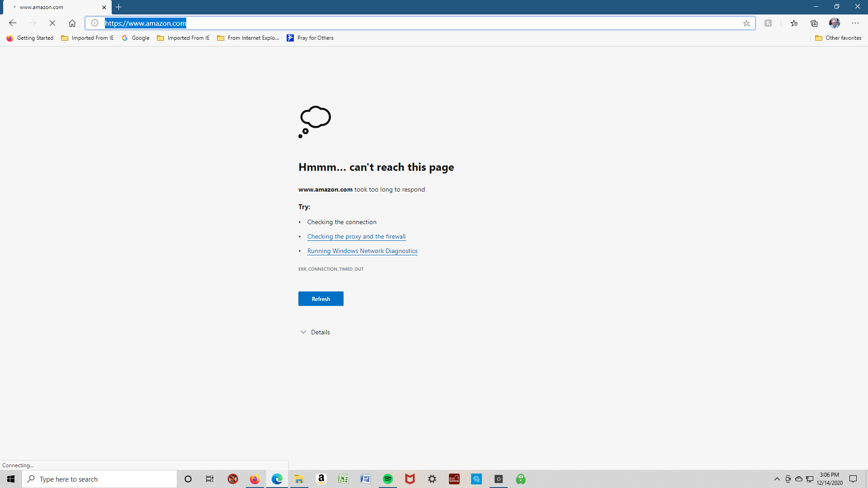Open Settings and more ellipsis menu
This screenshot has width=868, height=488.
tap(855, 23)
